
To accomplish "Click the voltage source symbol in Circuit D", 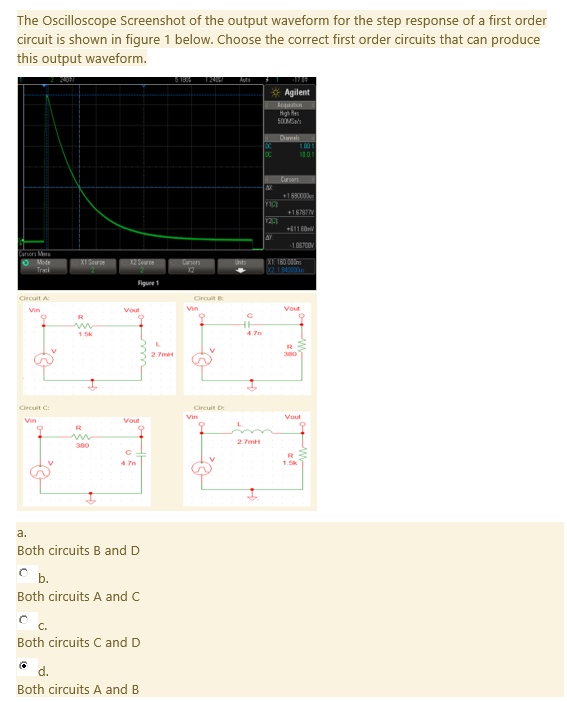I will [x=202, y=468].
